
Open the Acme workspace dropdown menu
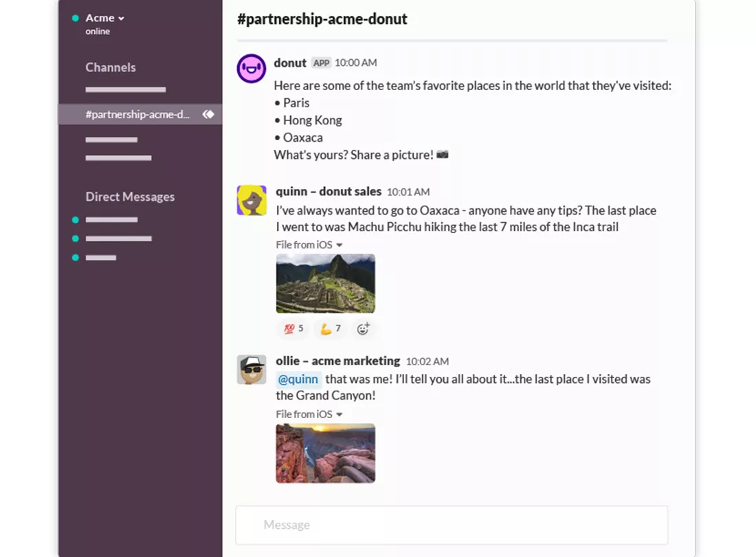104,19
